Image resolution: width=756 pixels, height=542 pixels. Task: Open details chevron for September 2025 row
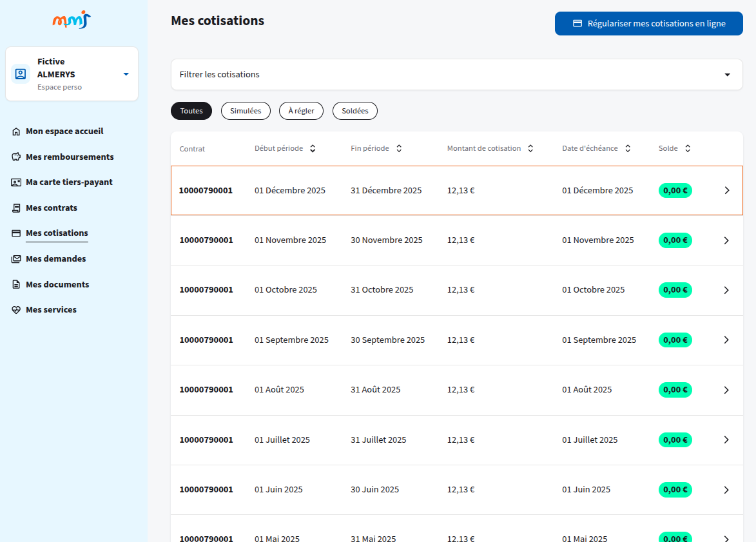pyautogui.click(x=726, y=340)
